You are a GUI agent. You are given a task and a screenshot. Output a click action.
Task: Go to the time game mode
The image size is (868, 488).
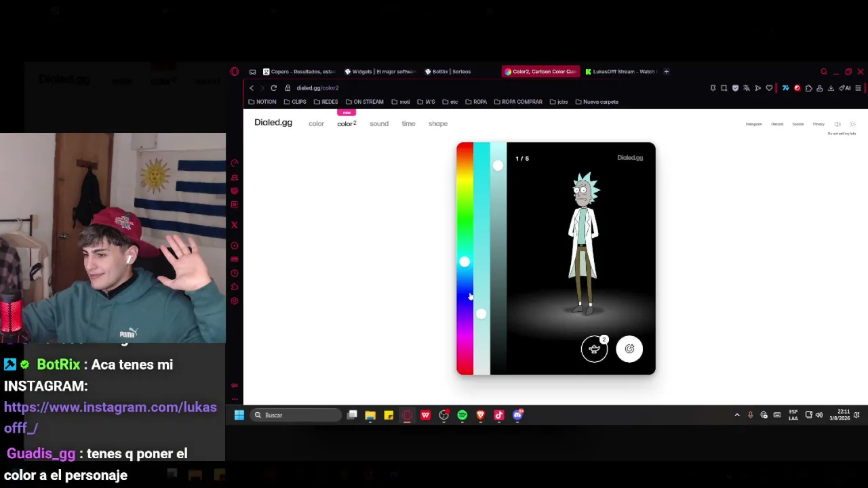tap(408, 124)
